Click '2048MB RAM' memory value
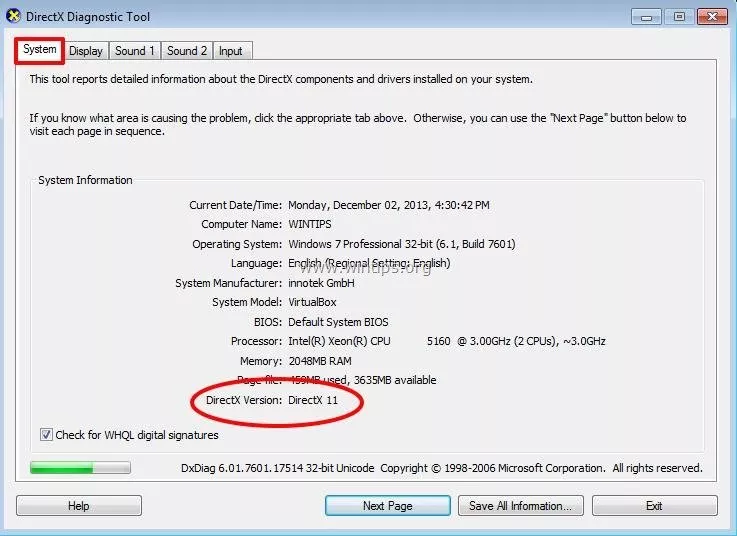Image resolution: width=737 pixels, height=536 pixels. (x=320, y=361)
